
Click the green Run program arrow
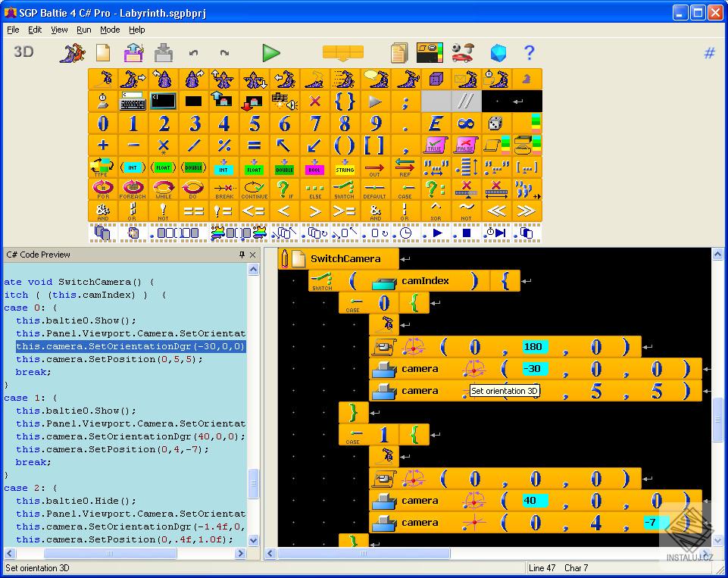coord(270,52)
